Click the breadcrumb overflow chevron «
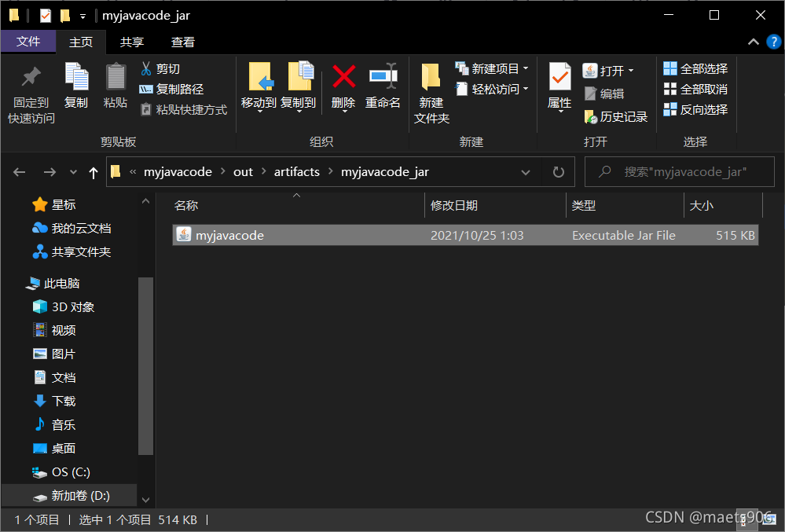The image size is (785, 532). coord(133,172)
